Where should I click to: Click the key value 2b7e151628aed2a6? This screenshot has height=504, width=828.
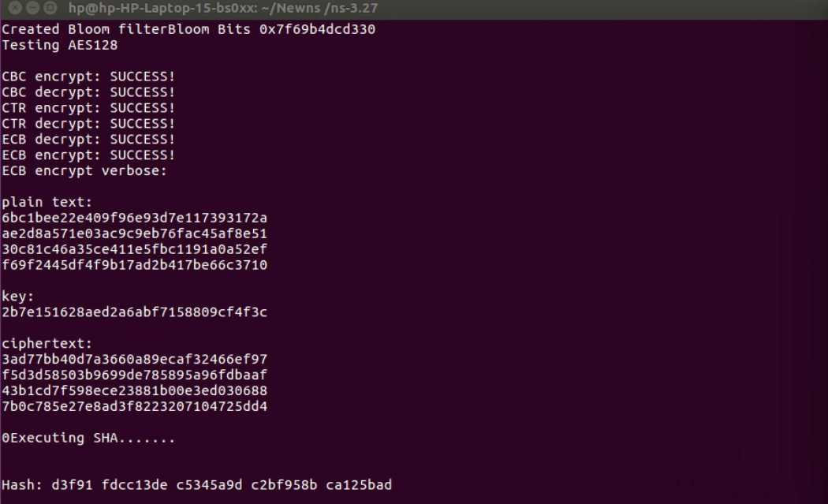[135, 312]
